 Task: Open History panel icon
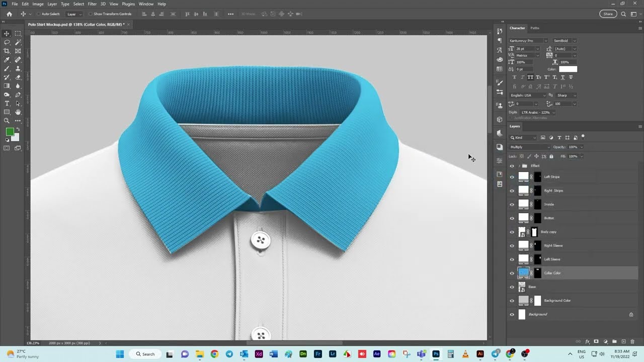(x=499, y=31)
